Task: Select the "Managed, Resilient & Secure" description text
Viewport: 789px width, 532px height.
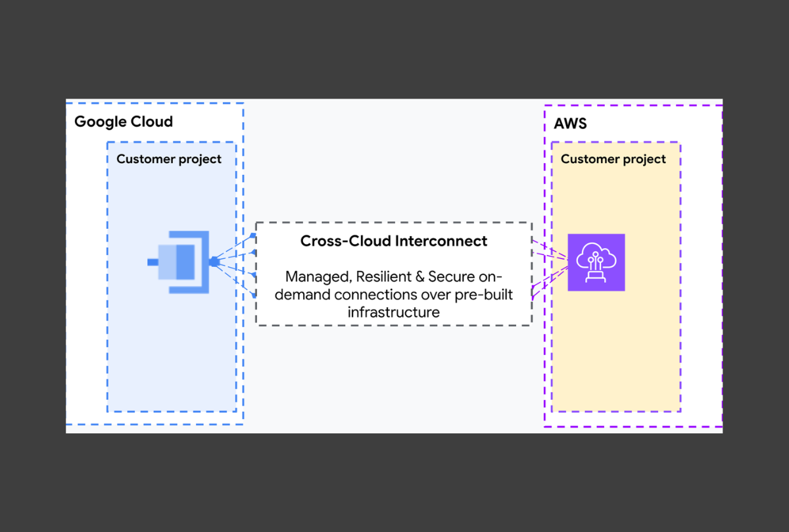Action: pos(394,277)
